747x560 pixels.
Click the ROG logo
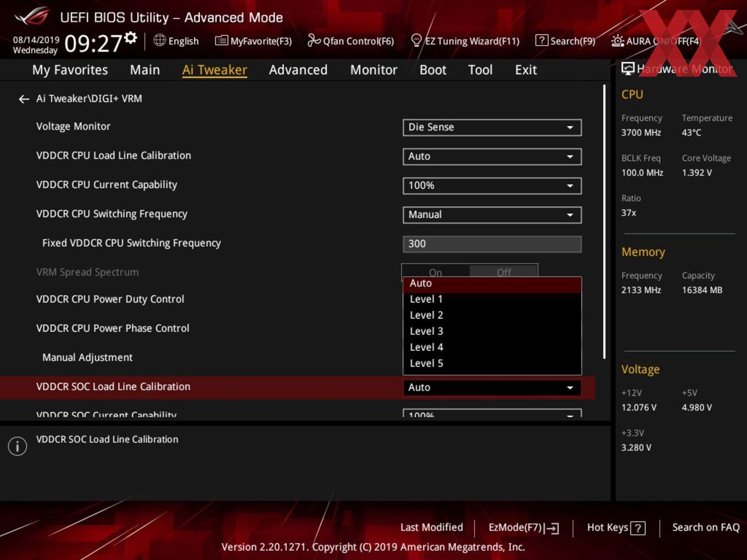[x=32, y=16]
